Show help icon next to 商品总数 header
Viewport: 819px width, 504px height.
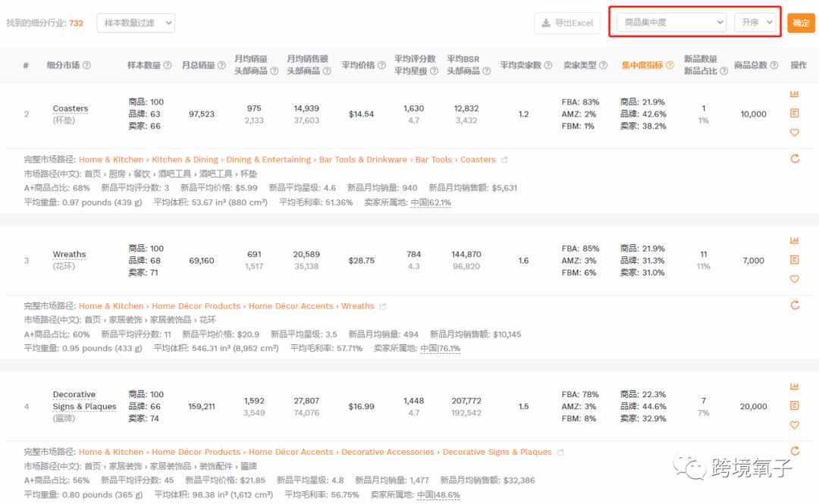coord(774,65)
